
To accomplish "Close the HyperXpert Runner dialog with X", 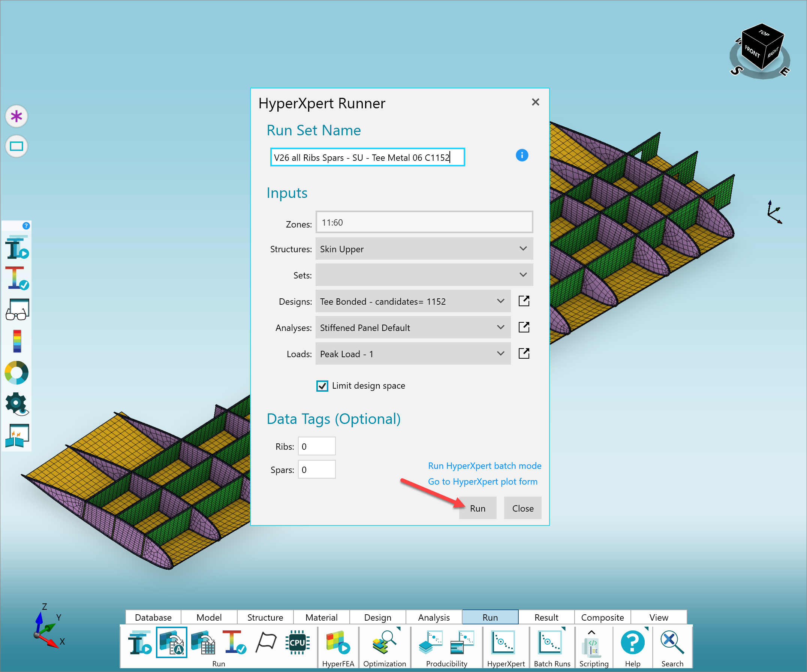I will (535, 102).
